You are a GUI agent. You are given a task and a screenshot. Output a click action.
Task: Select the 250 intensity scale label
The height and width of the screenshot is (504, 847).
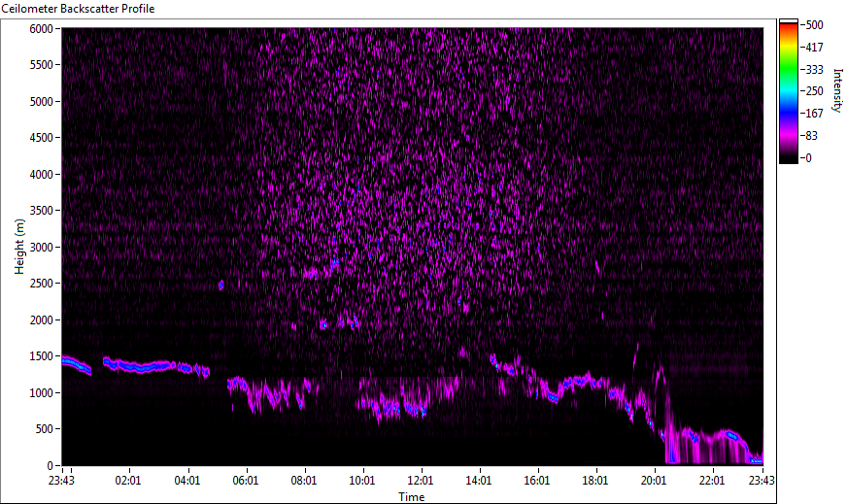pyautogui.click(x=814, y=91)
